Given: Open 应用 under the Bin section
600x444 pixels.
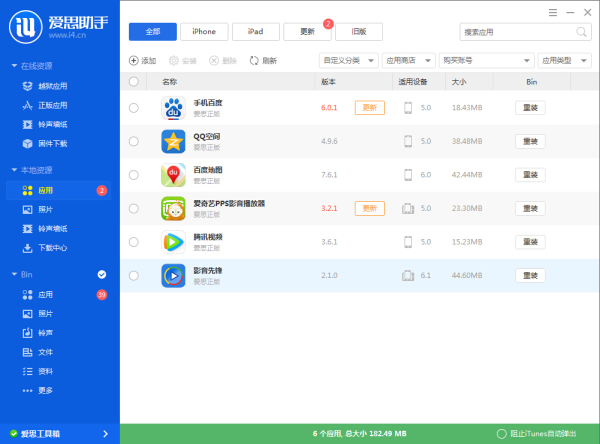Looking at the screenshot, I should (x=38, y=295).
